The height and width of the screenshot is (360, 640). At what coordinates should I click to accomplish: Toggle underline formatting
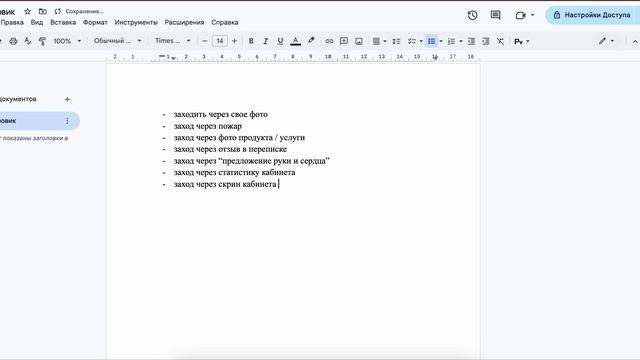pos(280,41)
